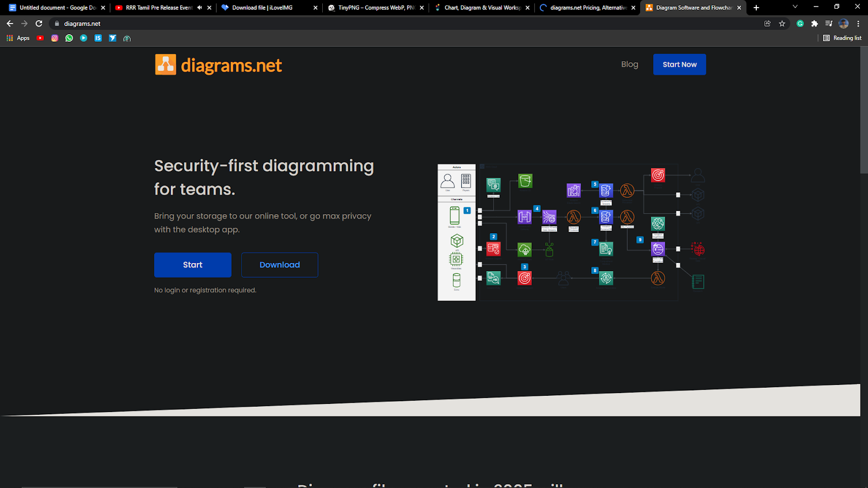Click the 'No login or registration required.' text
Viewport: 868px width, 488px height.
tap(205, 290)
